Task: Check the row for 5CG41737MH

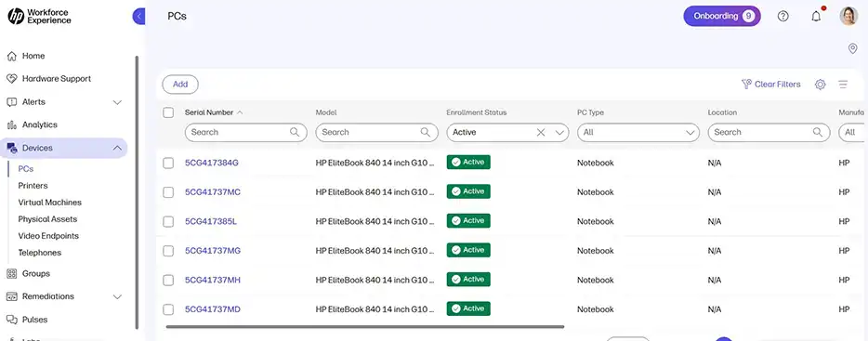Action: click(168, 280)
